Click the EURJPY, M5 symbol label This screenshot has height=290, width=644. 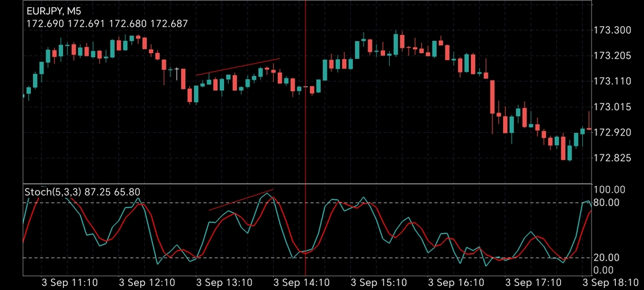click(55, 11)
